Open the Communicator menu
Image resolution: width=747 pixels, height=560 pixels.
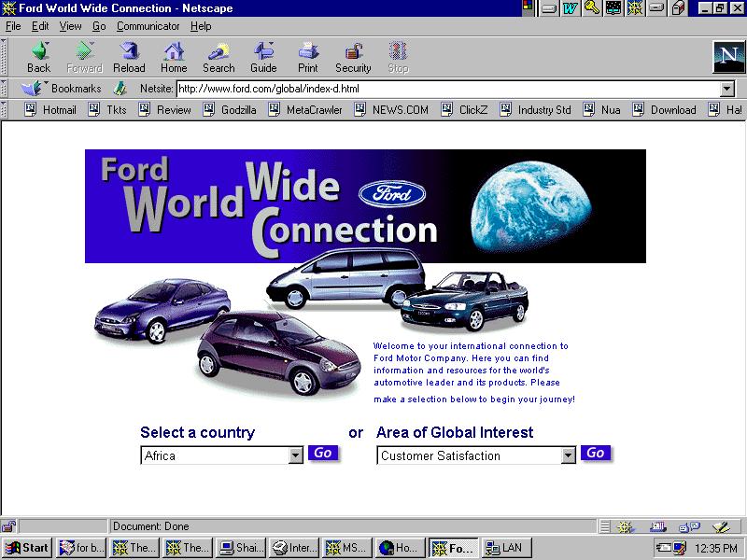click(148, 26)
